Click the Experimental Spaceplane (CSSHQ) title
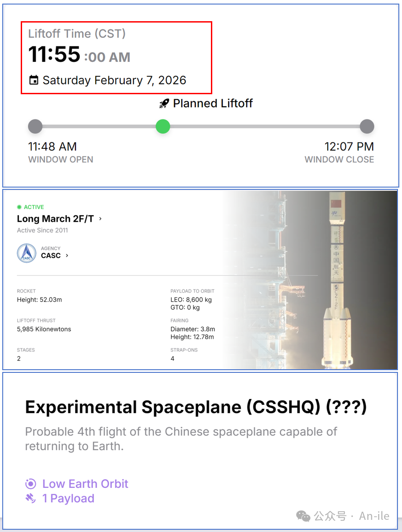The height and width of the screenshot is (532, 402). [196, 407]
